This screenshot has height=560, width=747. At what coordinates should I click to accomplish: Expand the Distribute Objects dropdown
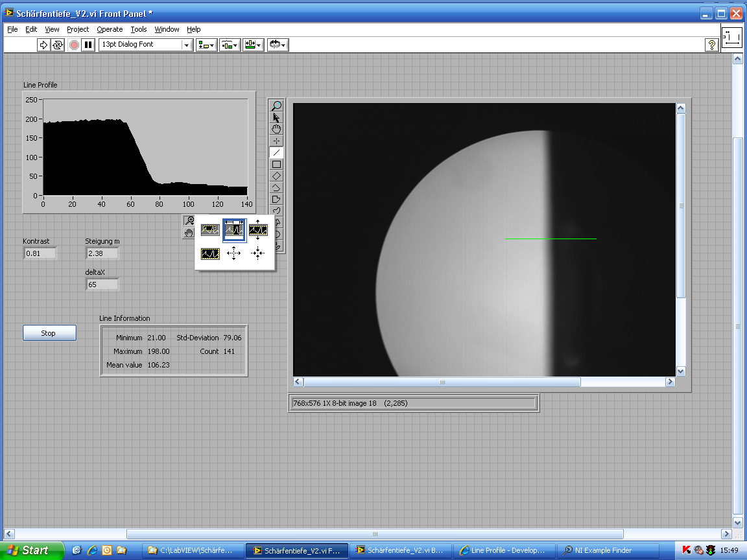pyautogui.click(x=230, y=45)
